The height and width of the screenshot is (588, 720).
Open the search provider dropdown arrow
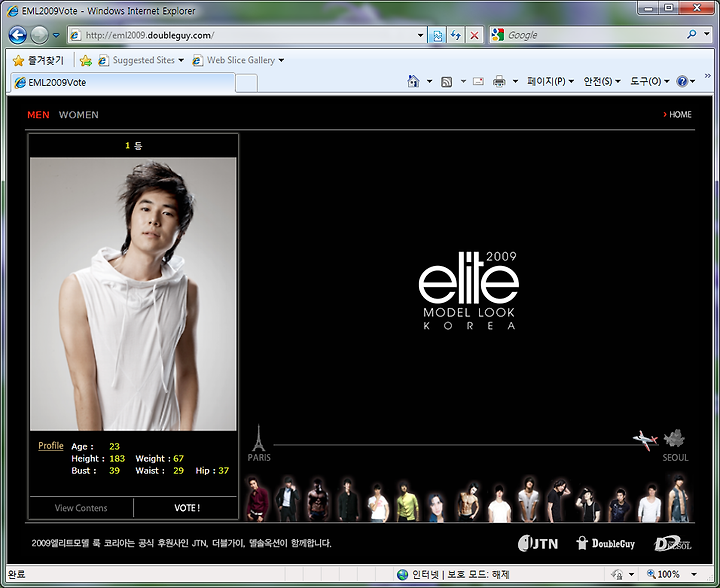pyautogui.click(x=706, y=34)
